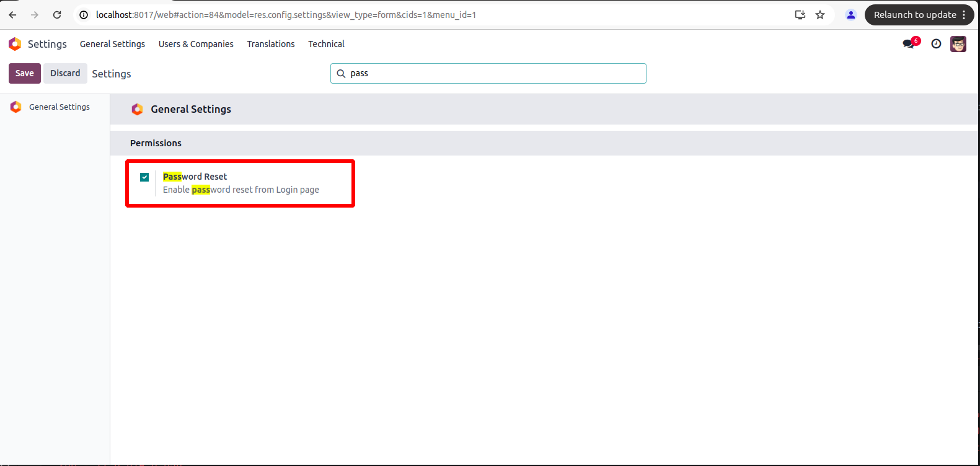Screen dimensions: 980x466
Task: Click the browser back arrow
Action: [12, 15]
